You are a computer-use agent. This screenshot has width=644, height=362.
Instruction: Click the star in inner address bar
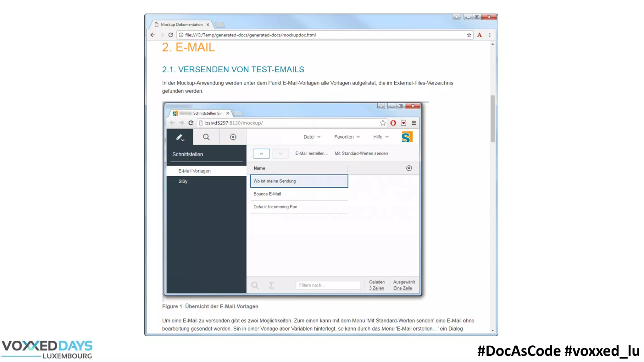click(383, 123)
